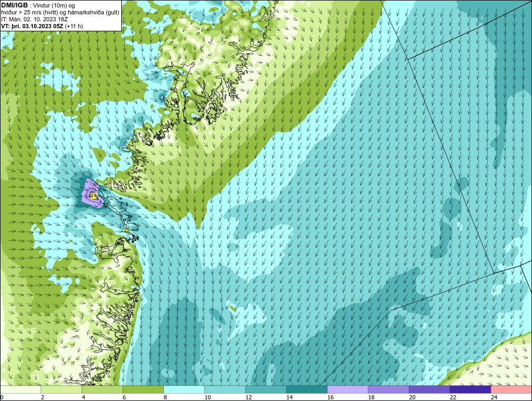Select the palest 0–2 m/s legend swatch

click(21, 389)
